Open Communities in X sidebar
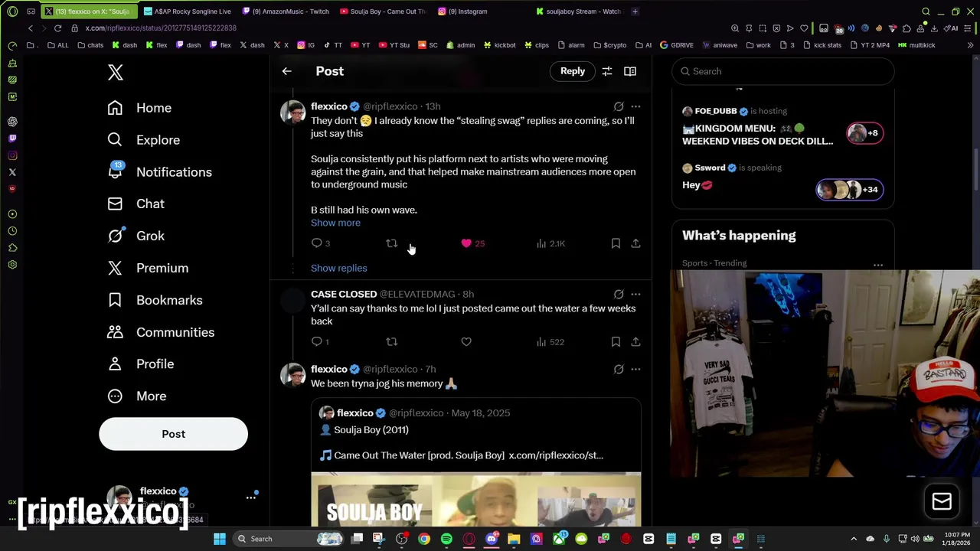980x551 pixels. click(x=161, y=332)
